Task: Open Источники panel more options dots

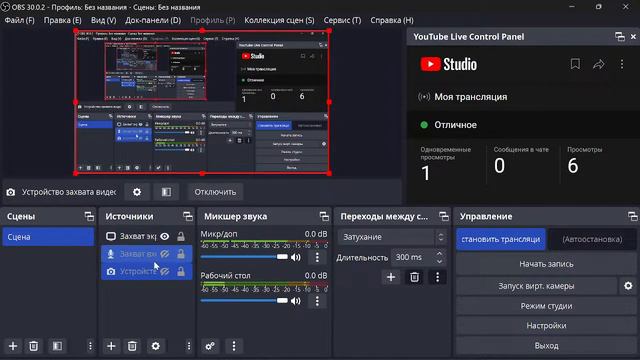Action: (189, 346)
